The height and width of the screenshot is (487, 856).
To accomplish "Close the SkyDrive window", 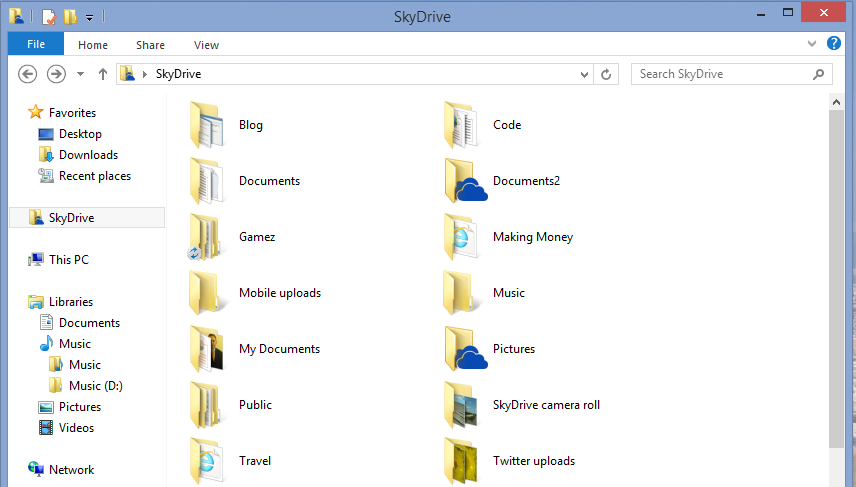I will 824,12.
